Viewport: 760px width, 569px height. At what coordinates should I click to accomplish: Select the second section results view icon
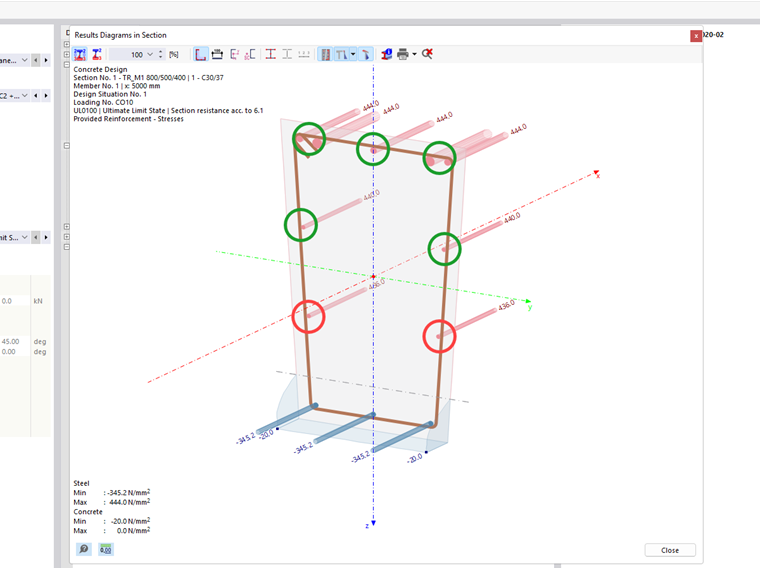(x=97, y=54)
